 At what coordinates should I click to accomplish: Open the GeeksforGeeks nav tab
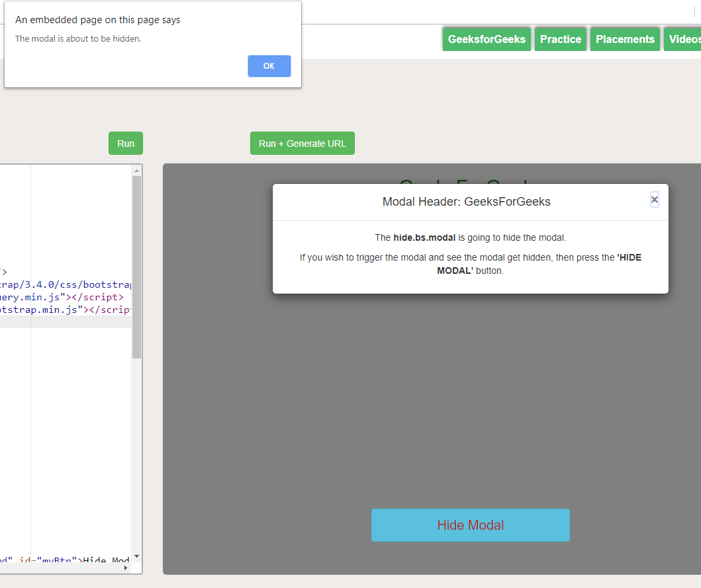[487, 39]
